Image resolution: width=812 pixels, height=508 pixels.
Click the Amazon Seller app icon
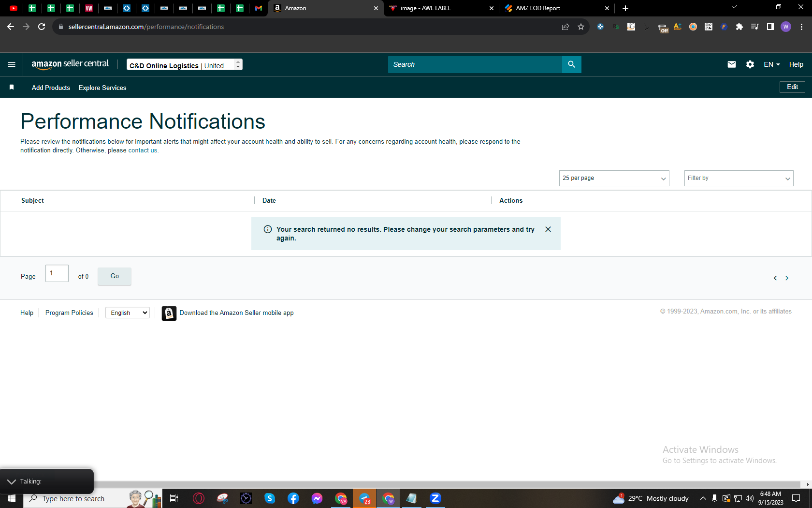tap(169, 313)
